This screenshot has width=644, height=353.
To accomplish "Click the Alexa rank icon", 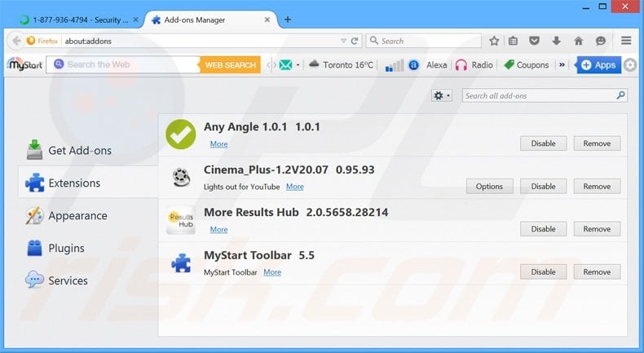I will (x=413, y=65).
